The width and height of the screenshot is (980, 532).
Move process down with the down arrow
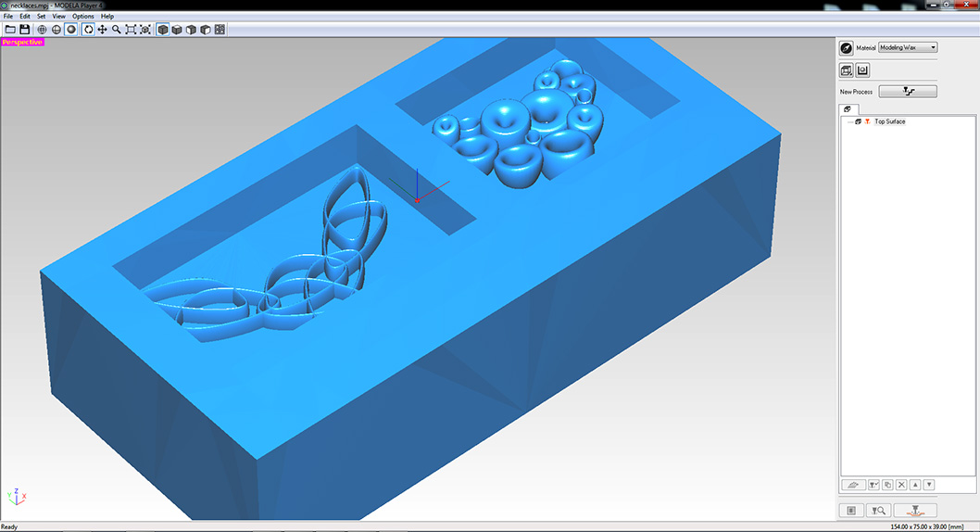pyautogui.click(x=929, y=485)
